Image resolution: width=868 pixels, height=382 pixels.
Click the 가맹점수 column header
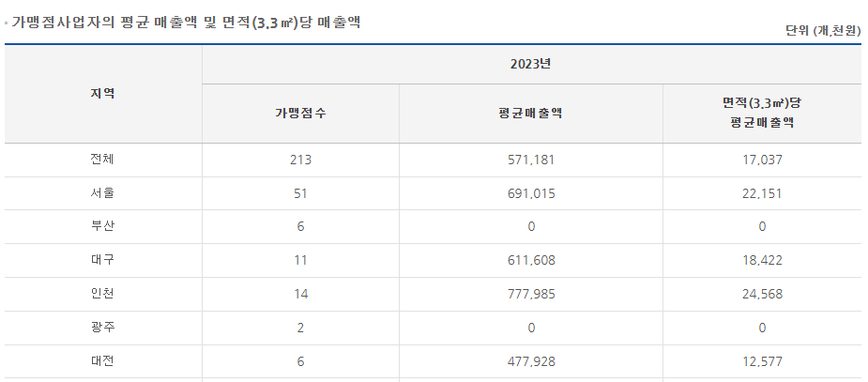click(x=300, y=114)
